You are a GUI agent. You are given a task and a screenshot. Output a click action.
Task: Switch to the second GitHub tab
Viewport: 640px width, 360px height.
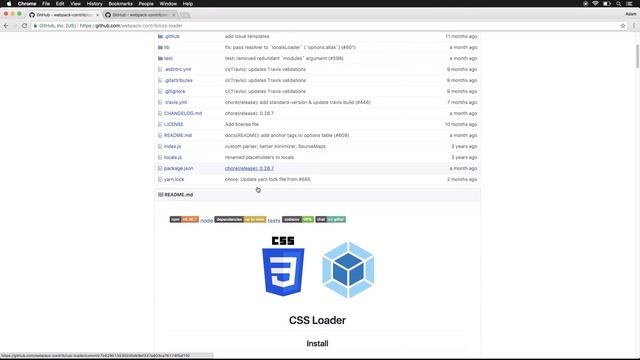pyautogui.click(x=140, y=15)
